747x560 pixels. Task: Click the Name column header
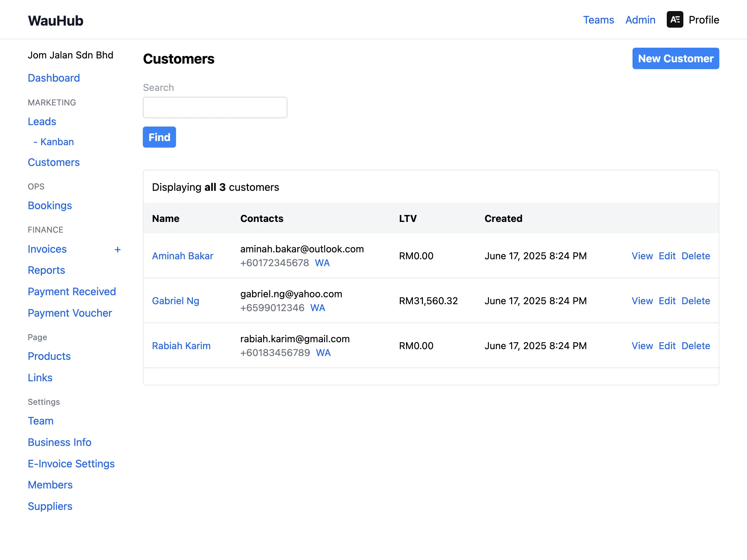tap(166, 218)
